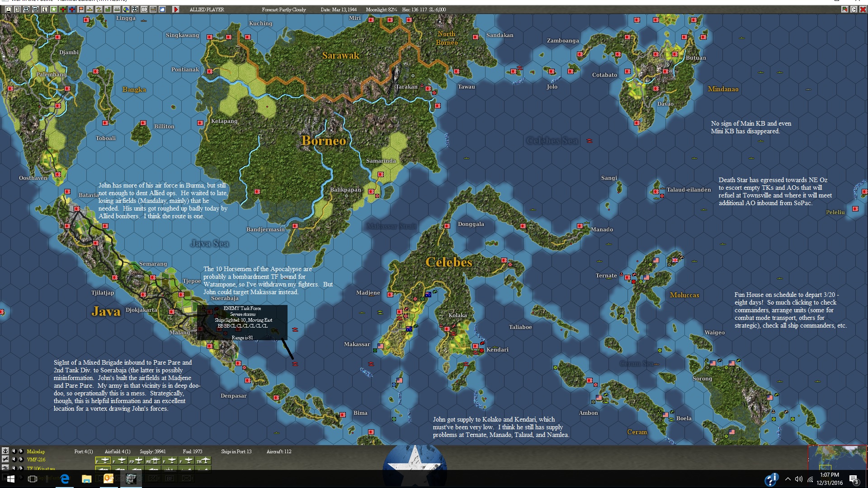Open Task View on taskbar
Image resolution: width=868 pixels, height=488 pixels.
pos(32,479)
